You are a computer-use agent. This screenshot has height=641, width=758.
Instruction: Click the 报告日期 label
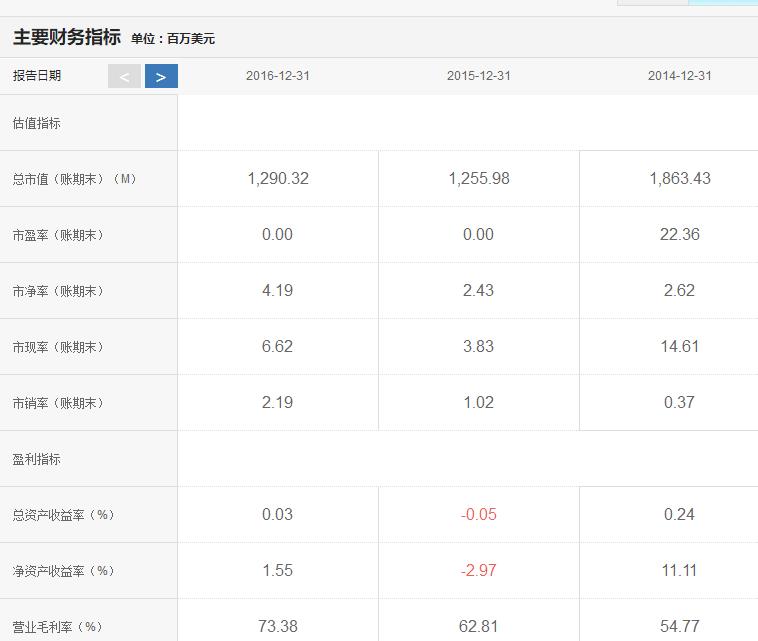click(x=37, y=75)
